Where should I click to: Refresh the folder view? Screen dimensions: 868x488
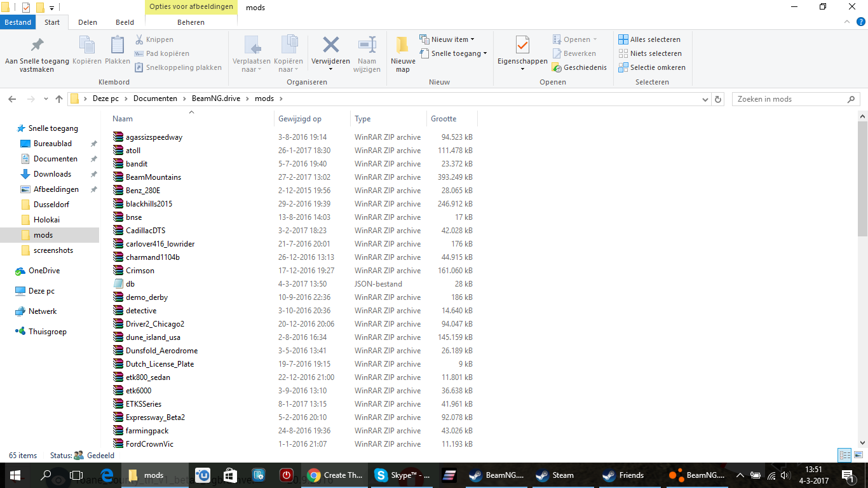click(x=718, y=99)
